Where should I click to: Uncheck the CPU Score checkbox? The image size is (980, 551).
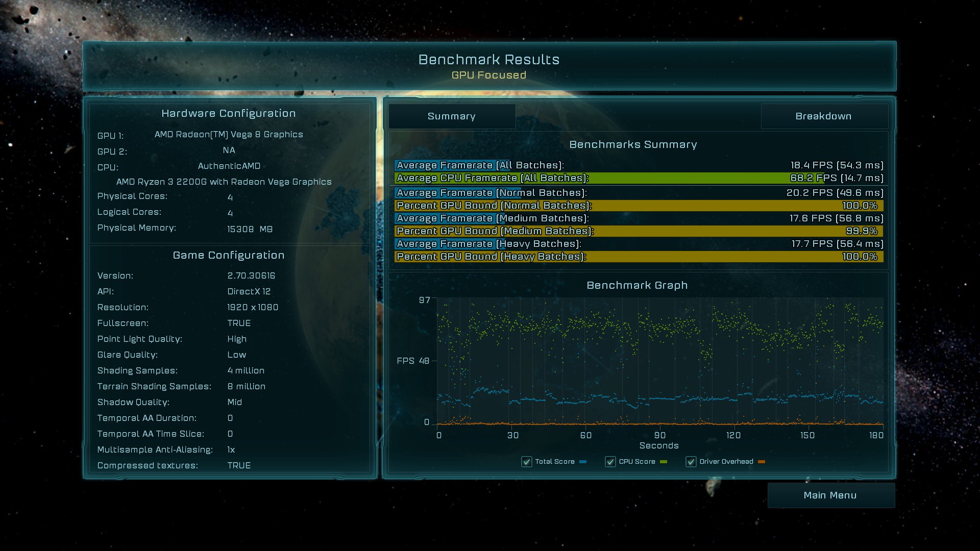pos(610,462)
